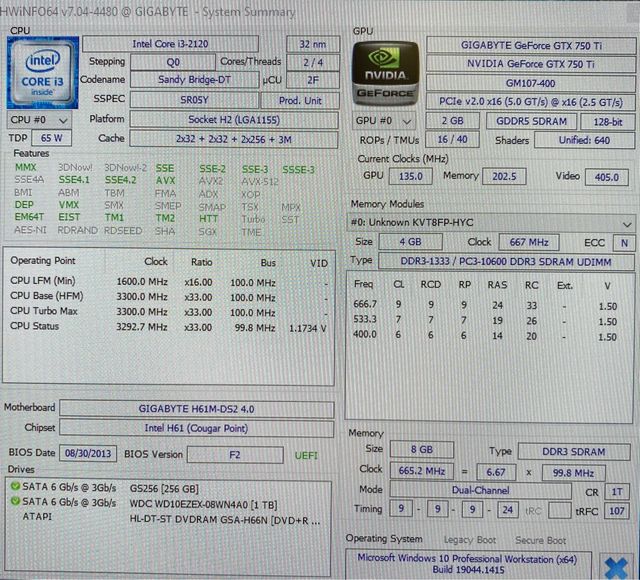Click the Prod. Unit field
Screen dimensions: 640x580
300,100
